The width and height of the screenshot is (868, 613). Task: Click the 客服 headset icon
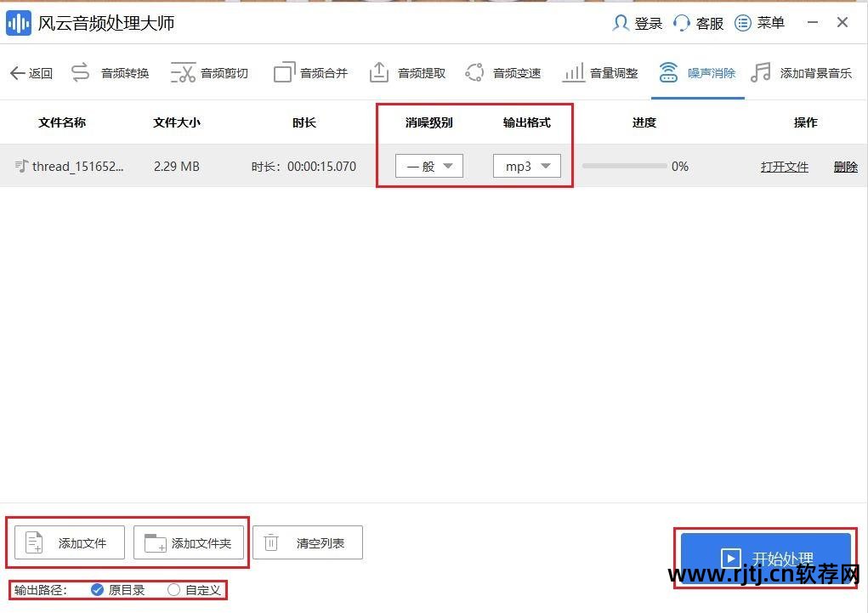pyautogui.click(x=682, y=23)
